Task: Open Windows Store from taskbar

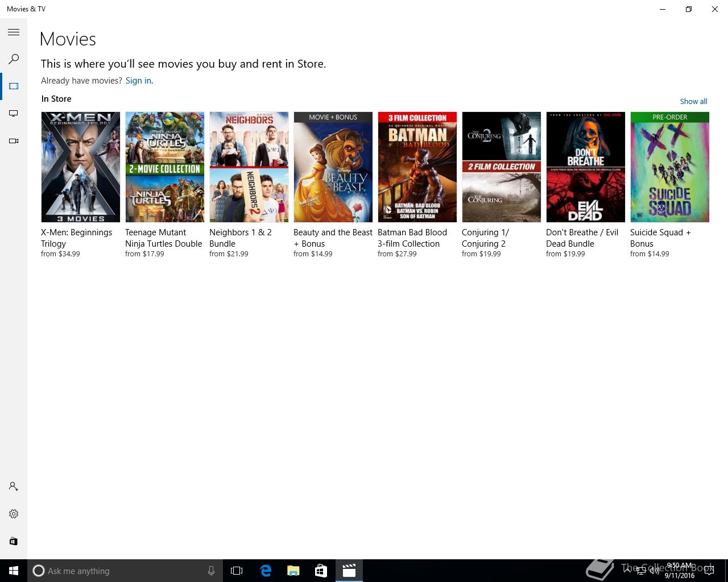Action: click(321, 571)
